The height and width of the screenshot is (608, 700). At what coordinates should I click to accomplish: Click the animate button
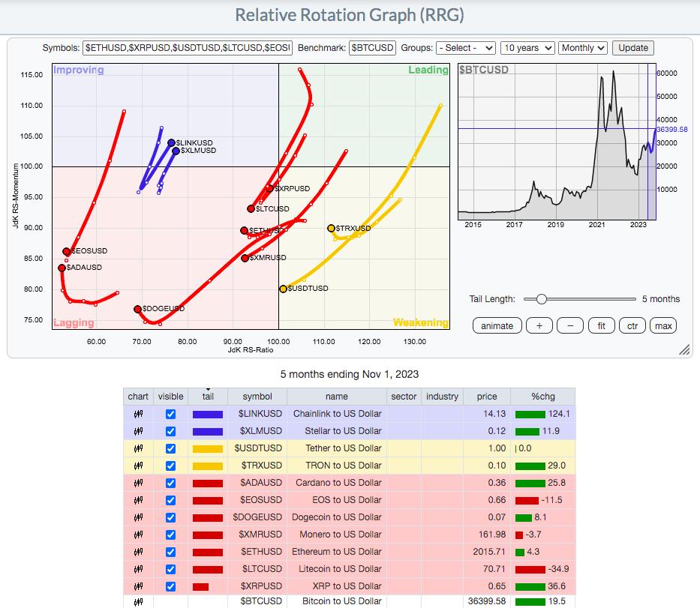coord(497,326)
